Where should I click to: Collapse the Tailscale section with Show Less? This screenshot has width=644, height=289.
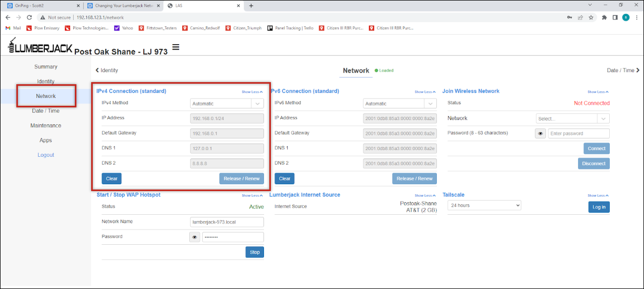(x=598, y=196)
